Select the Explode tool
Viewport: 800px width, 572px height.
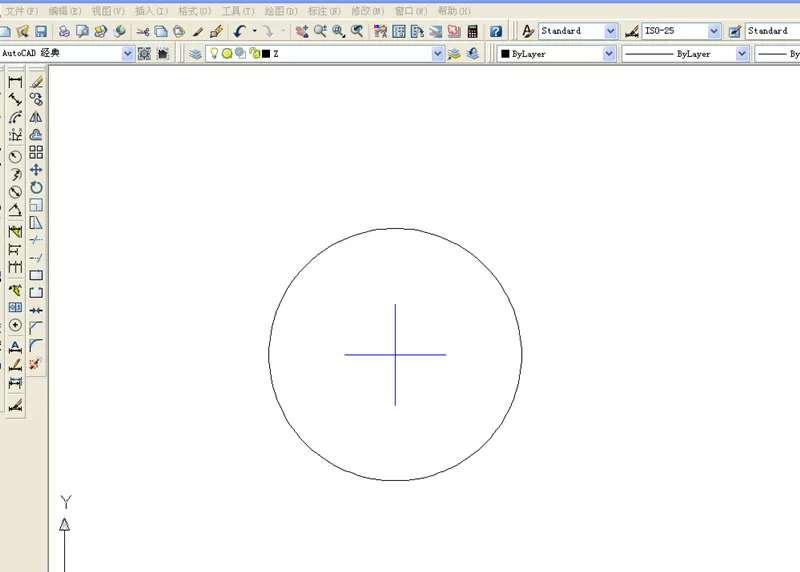(x=36, y=363)
